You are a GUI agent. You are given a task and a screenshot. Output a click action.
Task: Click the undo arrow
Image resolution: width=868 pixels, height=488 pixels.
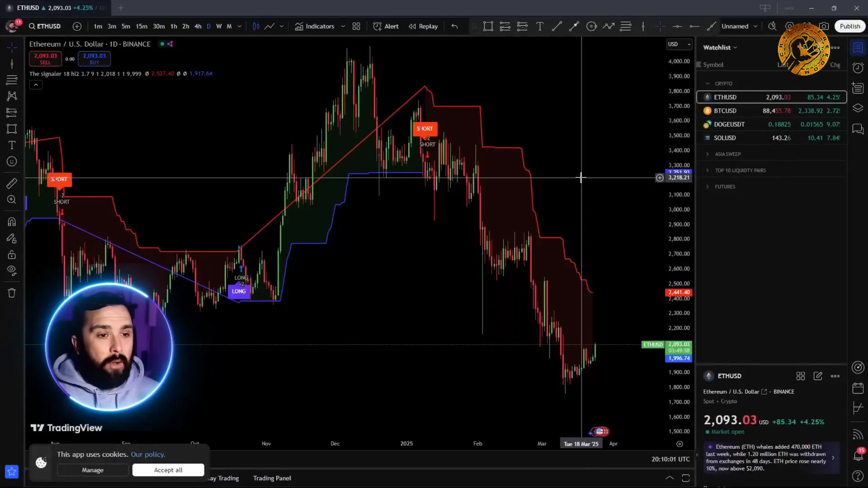454,26
